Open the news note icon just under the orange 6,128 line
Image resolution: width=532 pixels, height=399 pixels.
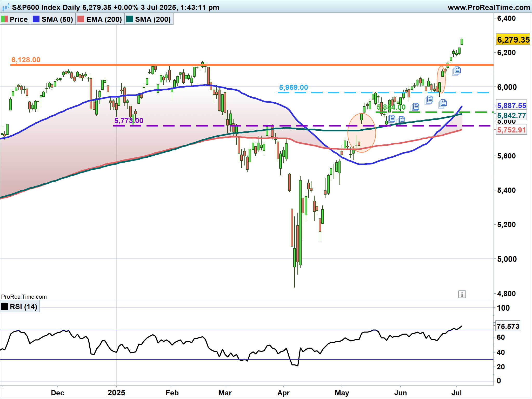457,71
